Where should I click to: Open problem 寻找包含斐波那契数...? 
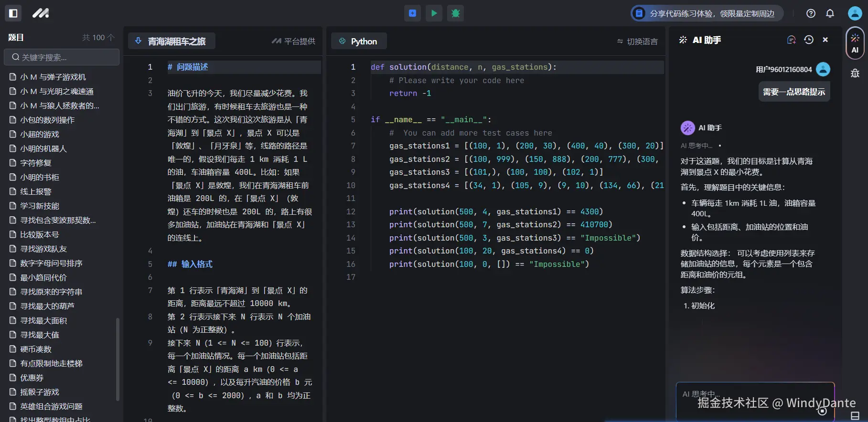57,220
